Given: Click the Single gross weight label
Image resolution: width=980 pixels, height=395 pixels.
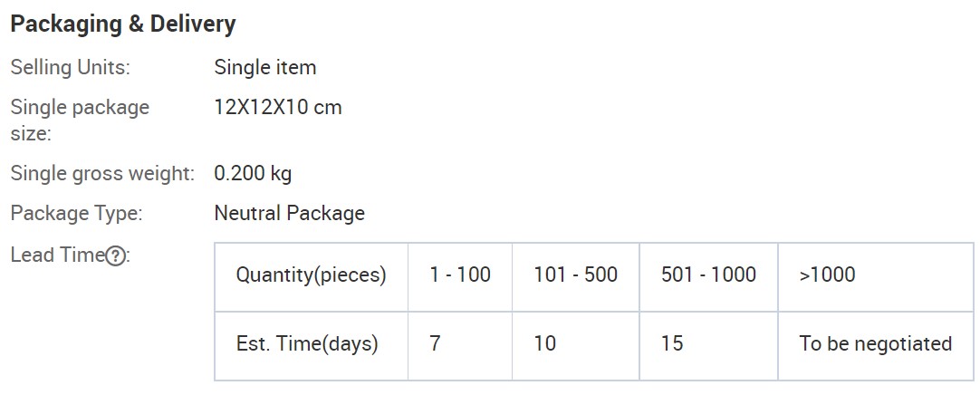Looking at the screenshot, I should tap(103, 173).
